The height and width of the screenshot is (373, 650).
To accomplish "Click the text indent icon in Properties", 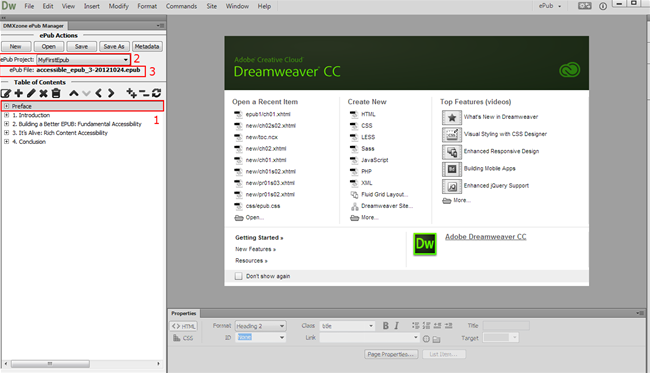I will [x=449, y=326].
